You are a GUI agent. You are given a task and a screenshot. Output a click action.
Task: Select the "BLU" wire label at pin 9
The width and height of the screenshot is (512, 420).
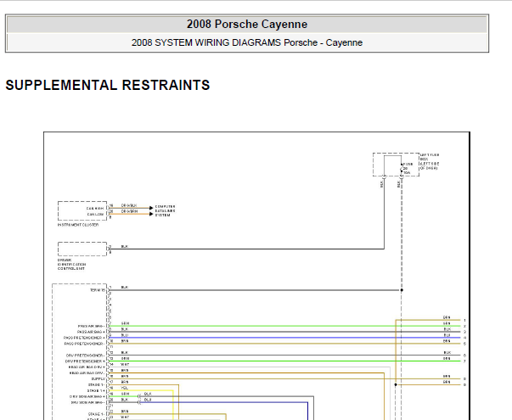pos(125,335)
